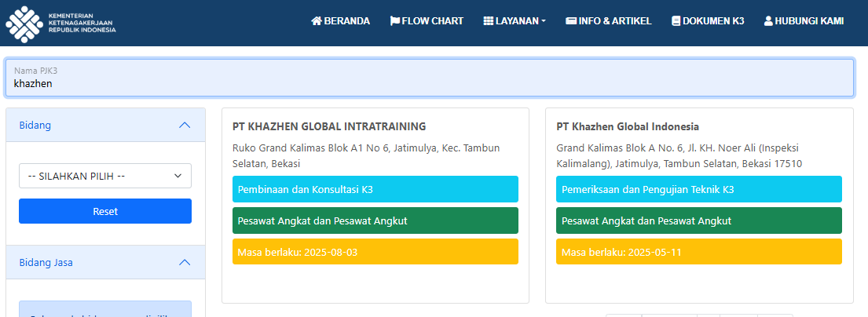Focus the Nama PJK3 search field
This screenshot has width=868, height=317.
(x=429, y=78)
